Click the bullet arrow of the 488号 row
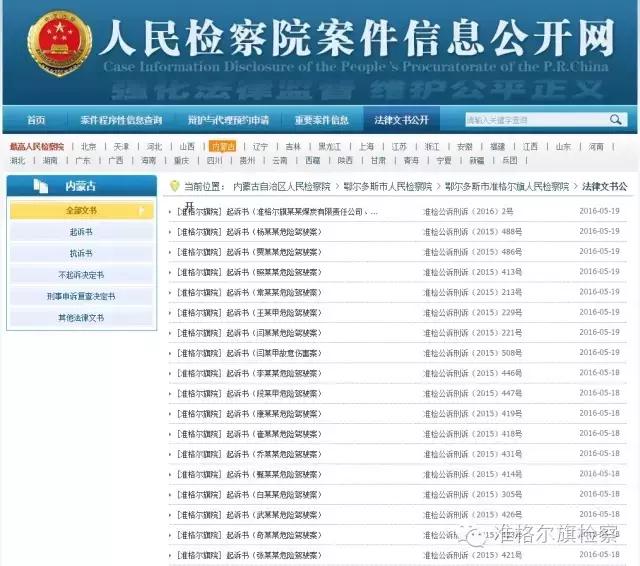This screenshot has width=640, height=566. tap(170, 232)
